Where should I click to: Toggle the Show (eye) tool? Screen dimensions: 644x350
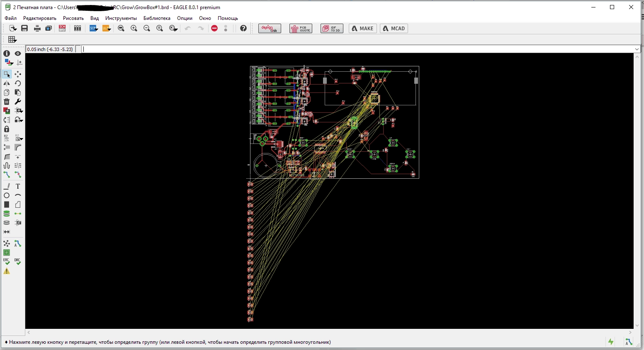(18, 53)
